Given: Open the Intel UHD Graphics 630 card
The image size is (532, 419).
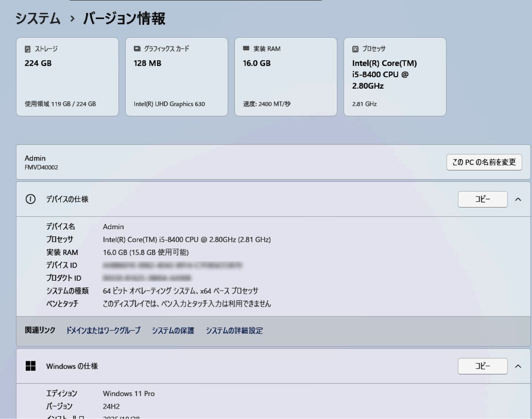Looking at the screenshot, I should pyautogui.click(x=176, y=77).
